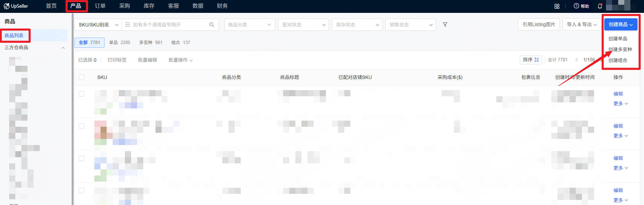Viewport: 644px width, 205px height.
Task: Toggle the 创建商品 dropdown button
Action: pos(621,24)
